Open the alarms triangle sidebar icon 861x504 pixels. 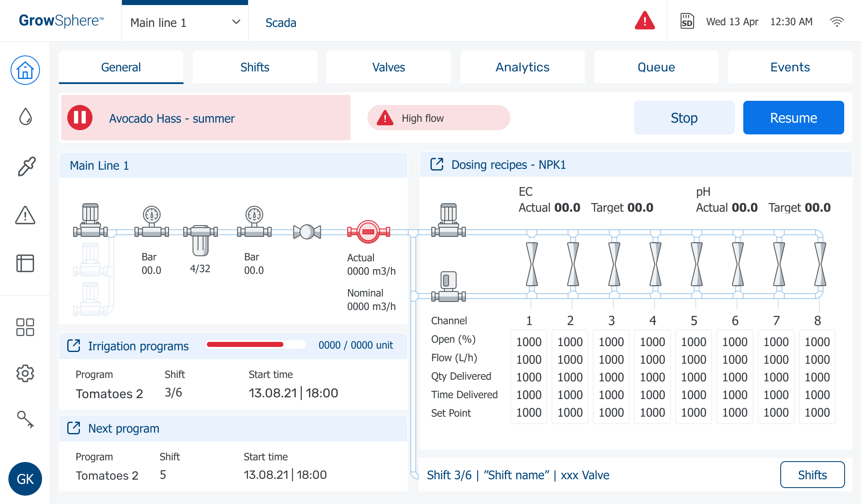25,215
